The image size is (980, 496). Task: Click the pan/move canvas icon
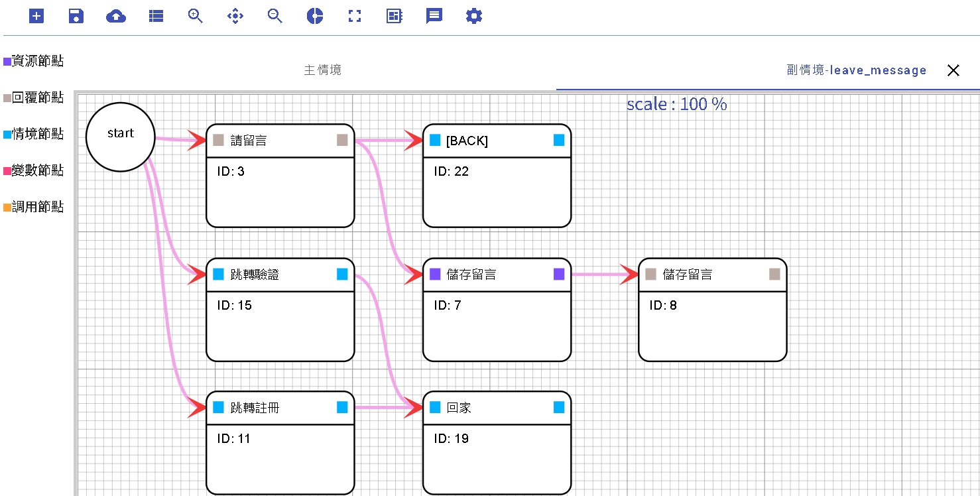pyautogui.click(x=235, y=17)
